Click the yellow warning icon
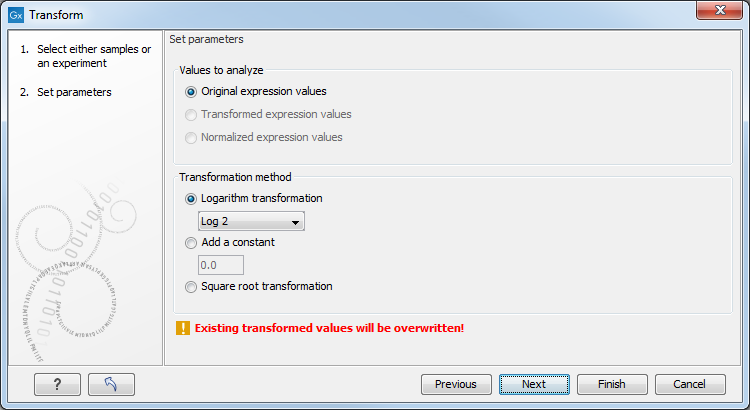The image size is (750, 410). pos(183,328)
